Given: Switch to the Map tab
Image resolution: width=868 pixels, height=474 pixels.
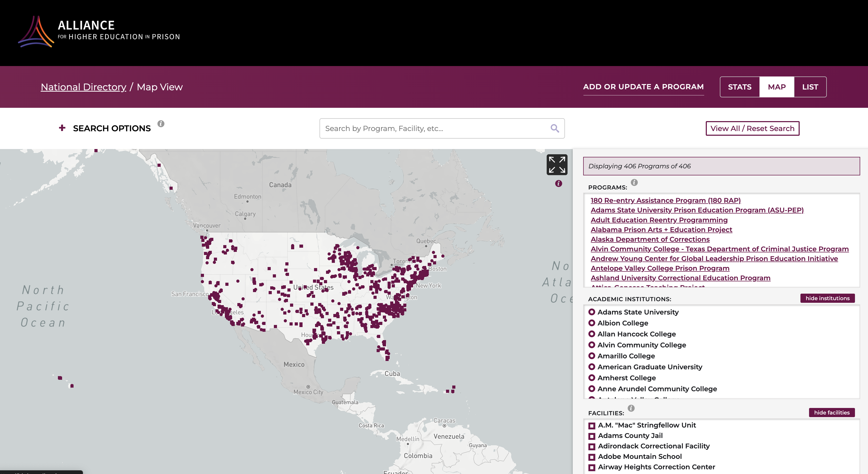Looking at the screenshot, I should 777,87.
